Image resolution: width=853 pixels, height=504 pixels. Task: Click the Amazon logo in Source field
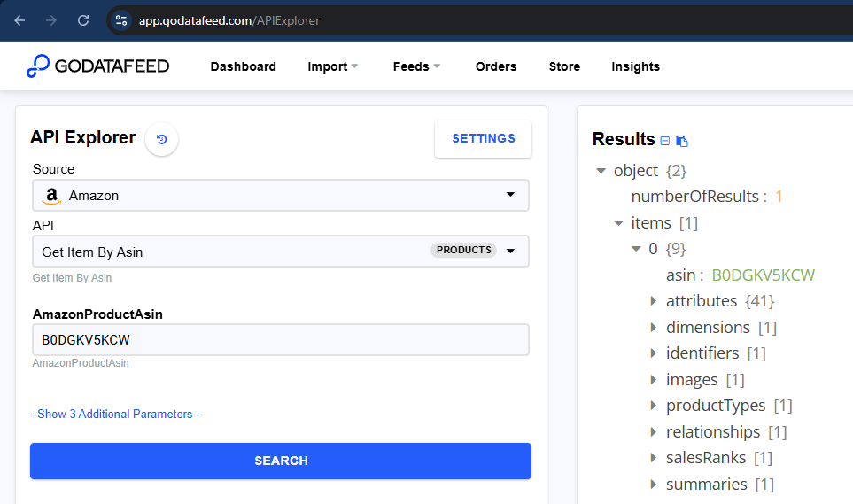tap(51, 196)
